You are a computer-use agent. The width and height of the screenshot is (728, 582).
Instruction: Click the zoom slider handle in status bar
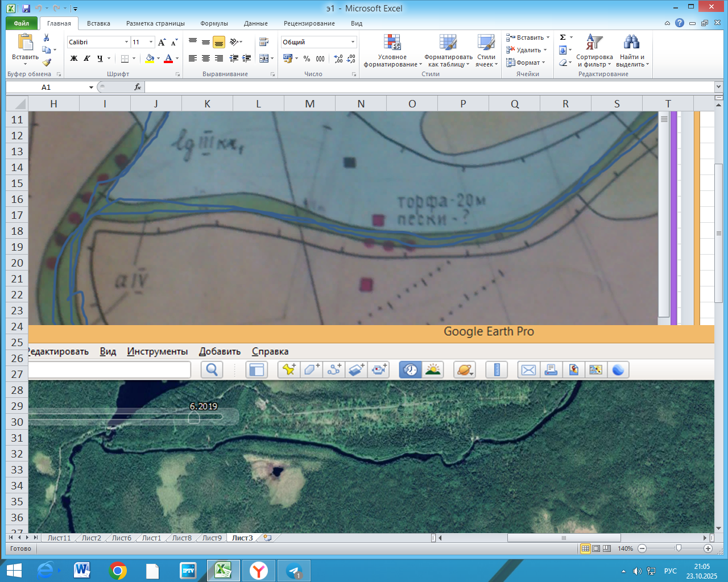(678, 548)
